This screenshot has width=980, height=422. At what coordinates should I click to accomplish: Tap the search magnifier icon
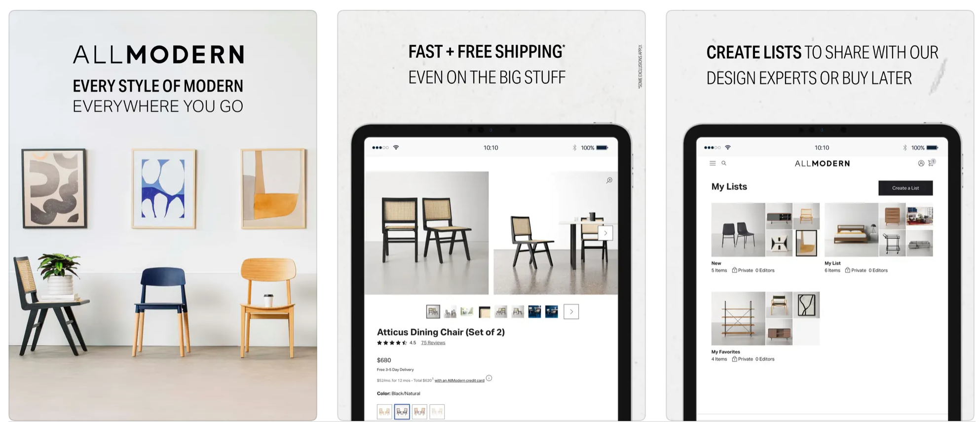724,163
